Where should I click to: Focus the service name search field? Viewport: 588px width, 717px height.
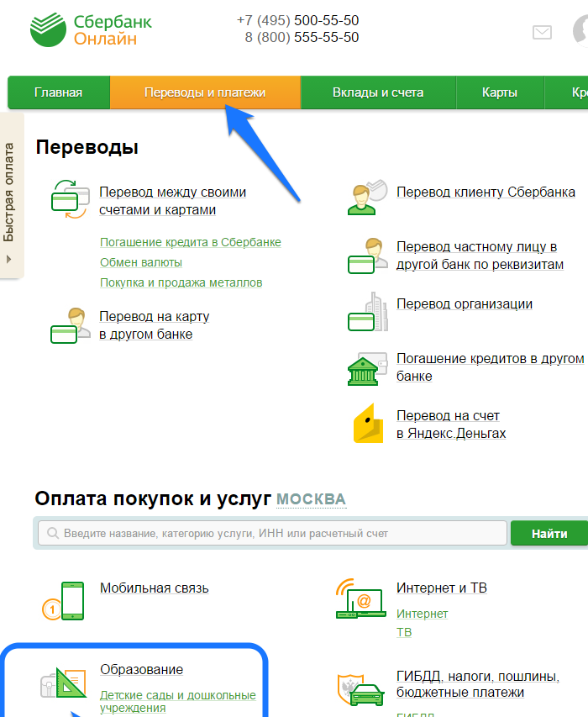pos(272,533)
